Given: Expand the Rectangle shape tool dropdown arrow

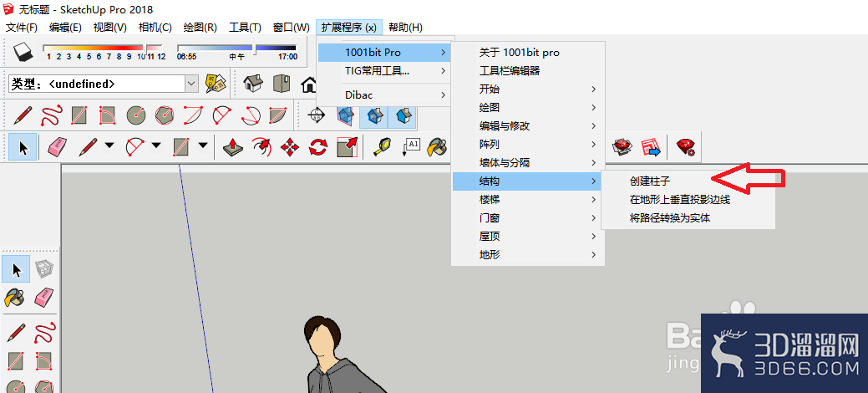Looking at the screenshot, I should click(203, 145).
